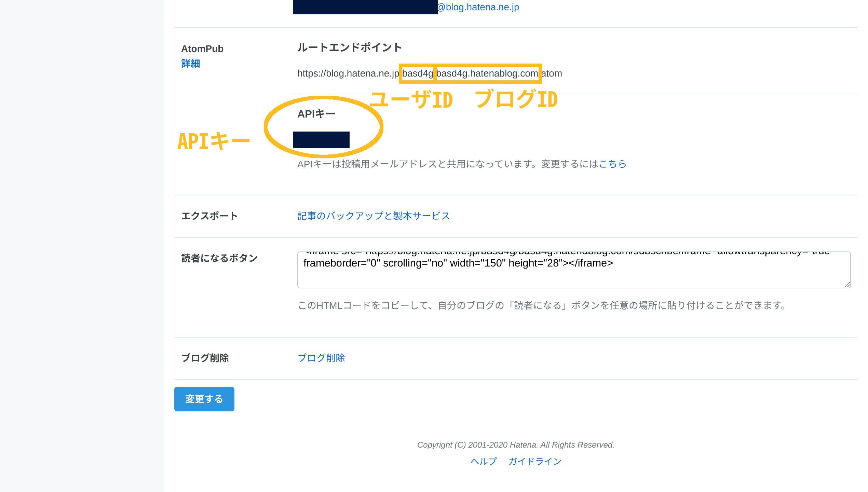Click the ルートエンドポイント heading
This screenshot has width=868, height=492.
[349, 47]
